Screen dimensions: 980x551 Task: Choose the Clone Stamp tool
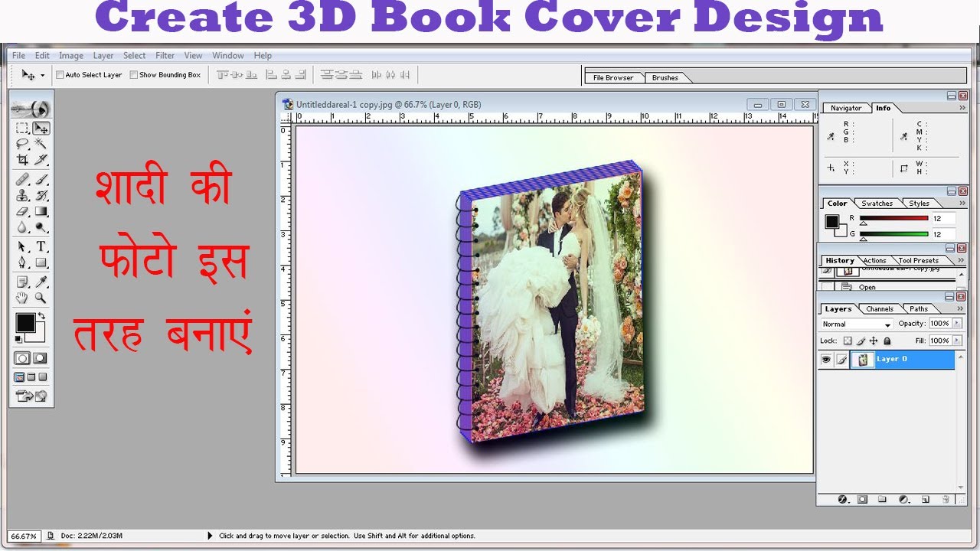[23, 195]
